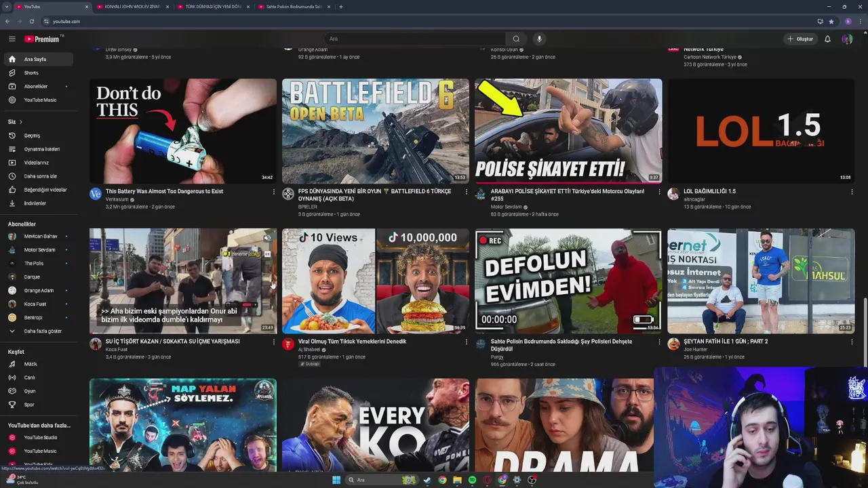Open options menu for Veritasium battery video
Viewport: 868px width, 488px height.
point(274,192)
